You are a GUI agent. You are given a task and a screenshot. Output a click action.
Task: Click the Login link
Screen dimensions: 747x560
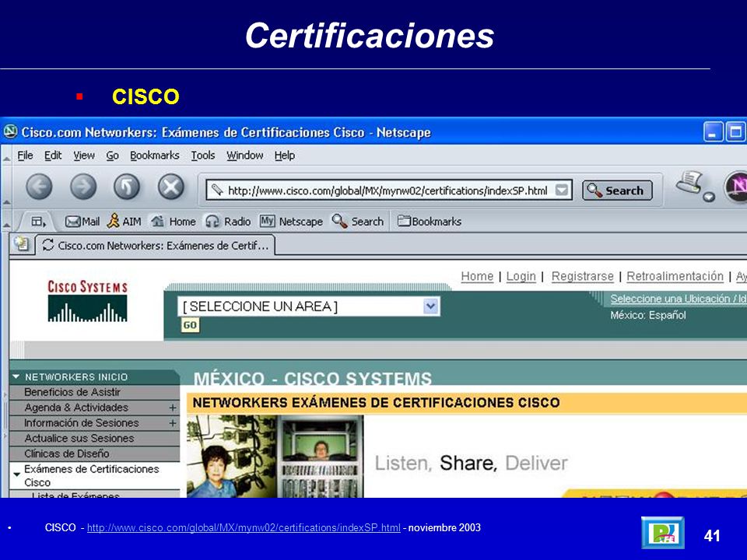tap(521, 276)
